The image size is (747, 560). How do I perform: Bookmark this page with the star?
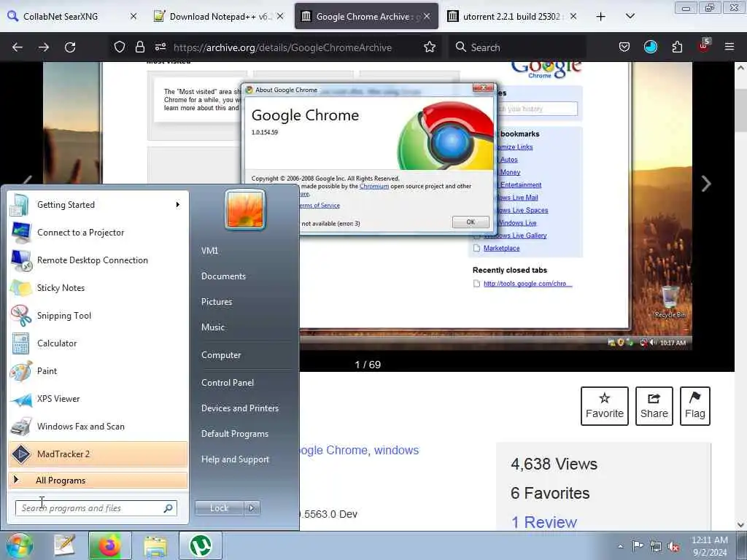tap(430, 47)
